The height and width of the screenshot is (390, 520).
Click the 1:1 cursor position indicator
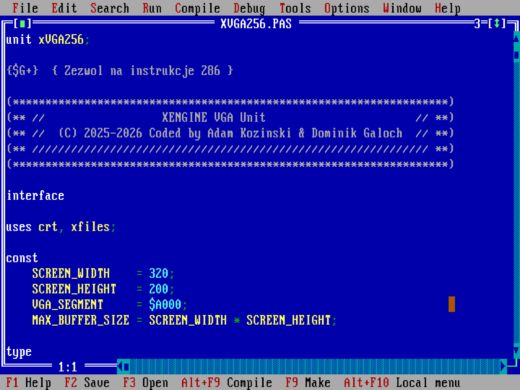[68, 367]
